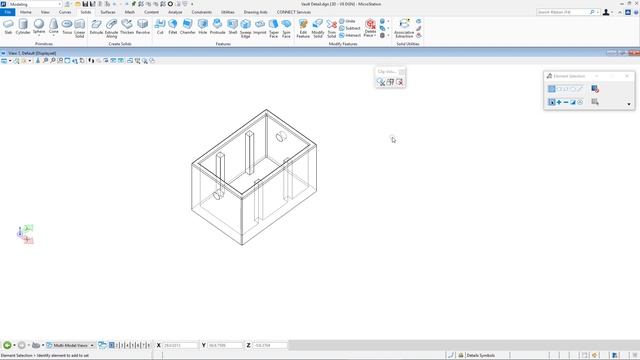This screenshot has height=360, width=640.
Task: Open the View 1 window menu arrow
Action: [x=3, y=53]
